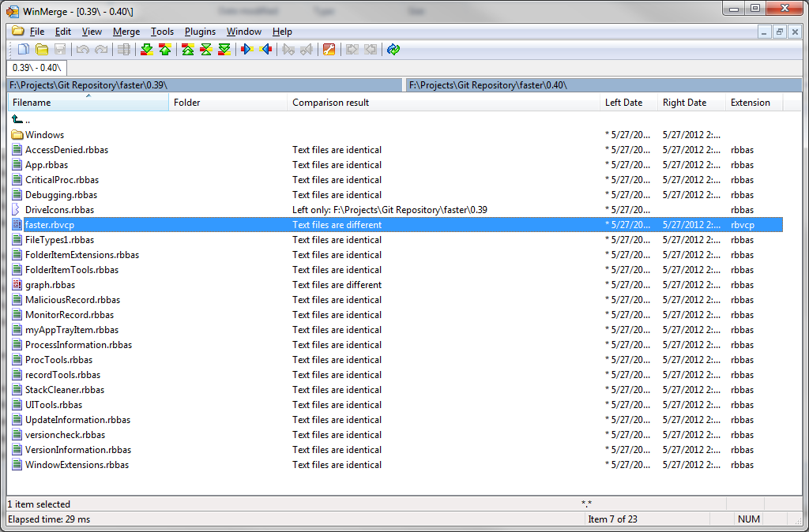Viewport: 809px width, 532px height.
Task: Click the grayed Save disk icon
Action: pyautogui.click(x=60, y=50)
